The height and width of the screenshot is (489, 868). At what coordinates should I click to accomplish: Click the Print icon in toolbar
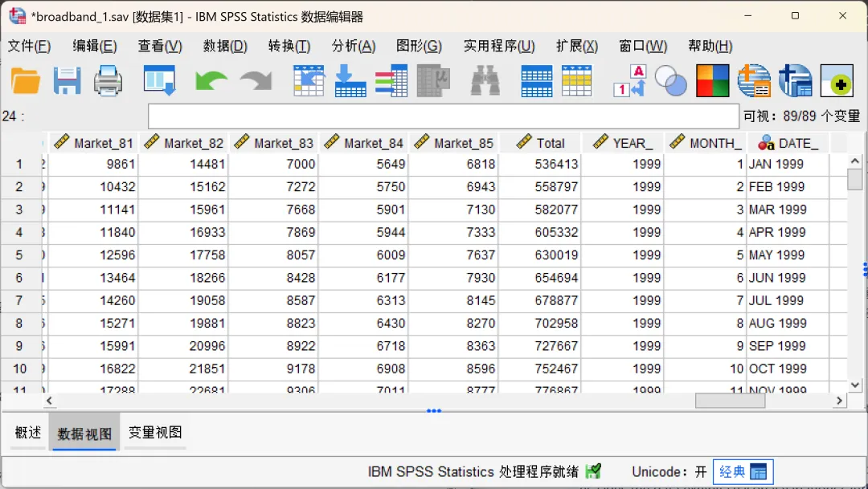[x=108, y=81]
